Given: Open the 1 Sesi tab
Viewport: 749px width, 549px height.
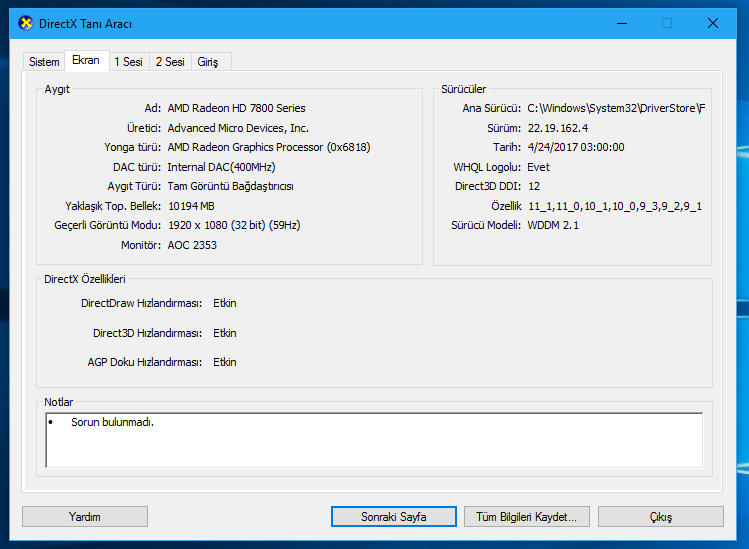Looking at the screenshot, I should pyautogui.click(x=128, y=62).
